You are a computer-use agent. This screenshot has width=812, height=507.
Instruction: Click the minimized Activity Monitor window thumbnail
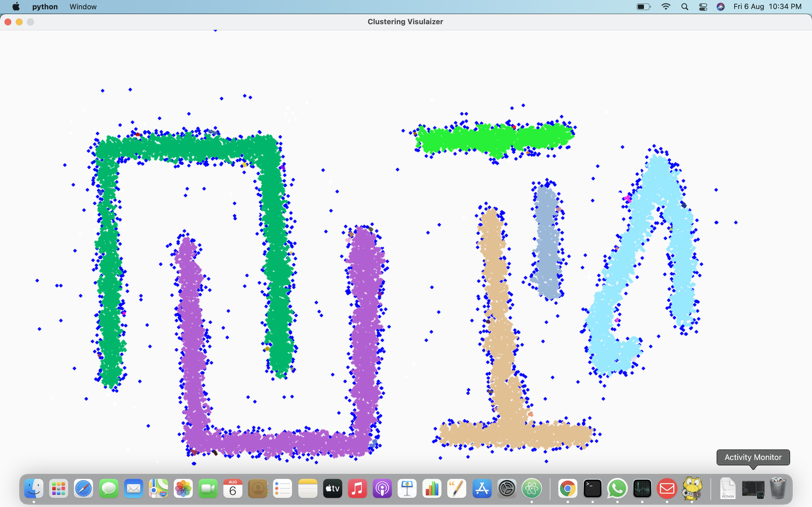coord(753,489)
